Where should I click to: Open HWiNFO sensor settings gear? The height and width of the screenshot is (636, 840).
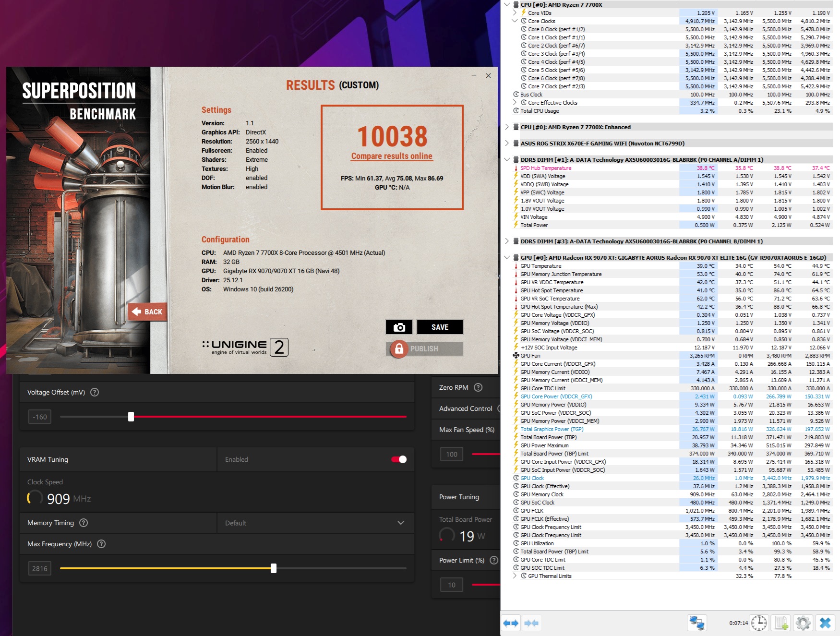[x=803, y=623]
